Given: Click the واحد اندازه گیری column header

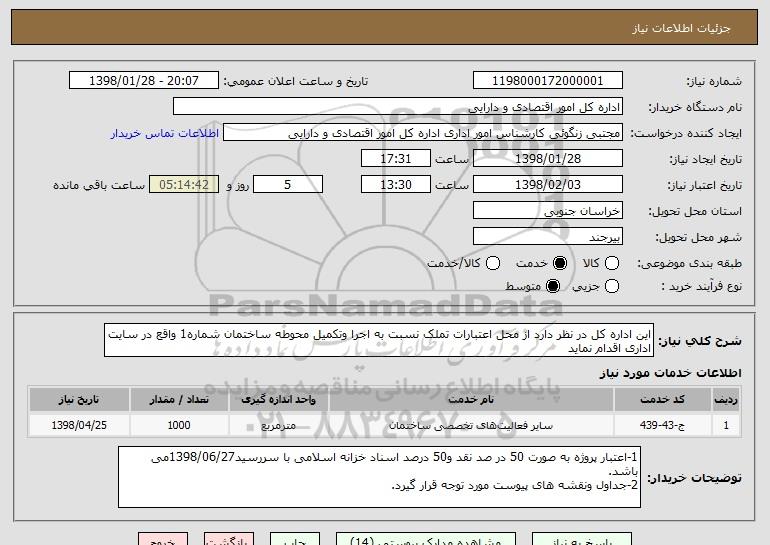Looking at the screenshot, I should pyautogui.click(x=278, y=400).
